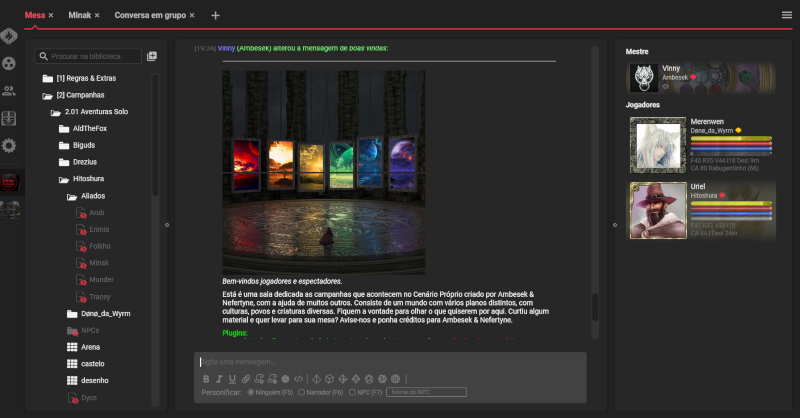Open the desenho scene
Image resolution: width=800 pixels, height=418 pixels.
[x=88, y=381]
